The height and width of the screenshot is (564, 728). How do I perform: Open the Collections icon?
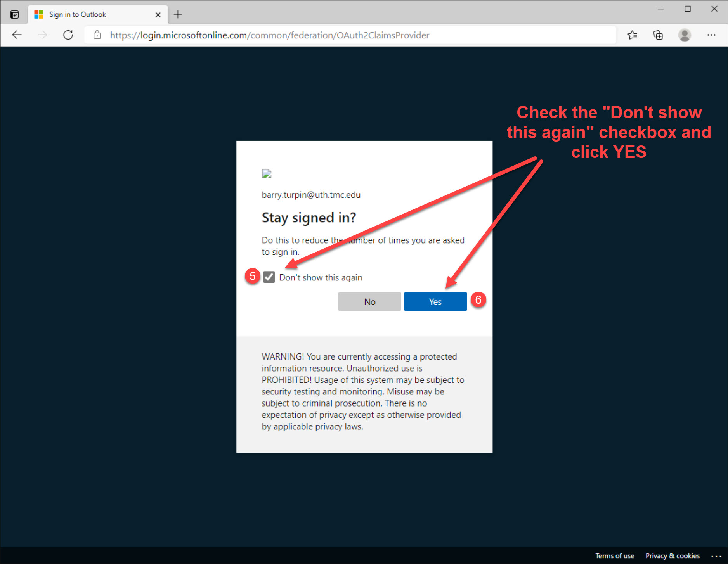click(658, 35)
